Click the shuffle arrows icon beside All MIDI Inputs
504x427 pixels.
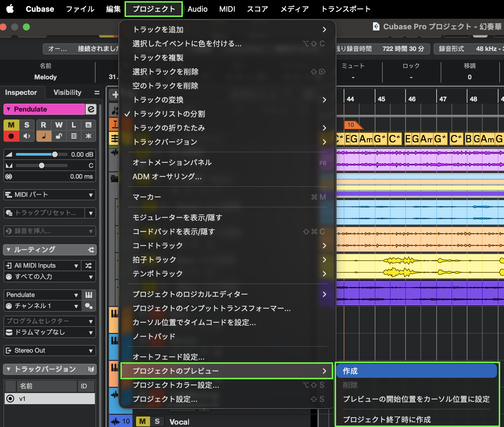point(88,266)
